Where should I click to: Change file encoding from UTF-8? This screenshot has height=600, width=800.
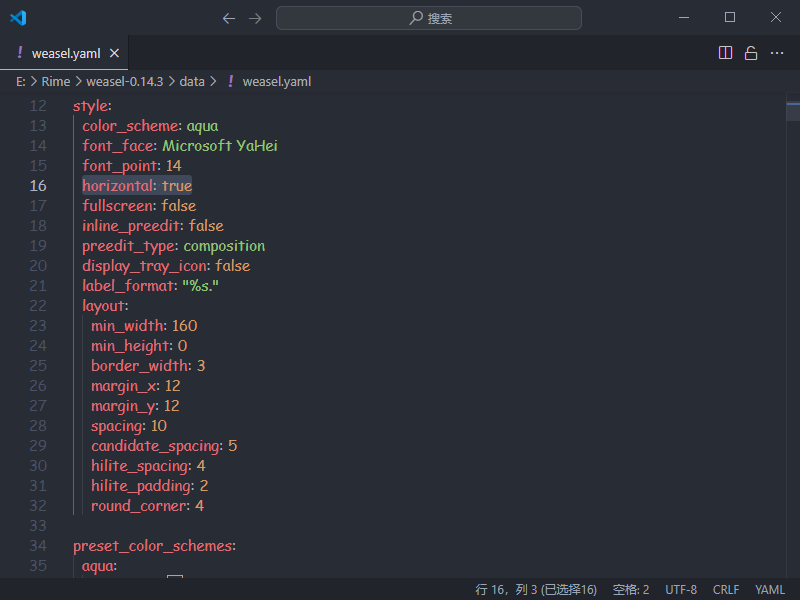681,589
